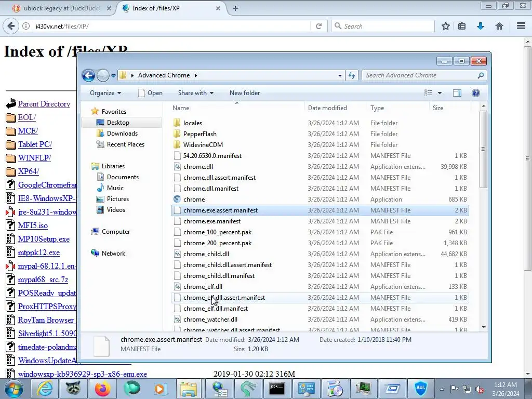Image resolution: width=532 pixels, height=399 pixels.
Task: Select the chrome_child.dll file icon
Action: click(x=177, y=254)
